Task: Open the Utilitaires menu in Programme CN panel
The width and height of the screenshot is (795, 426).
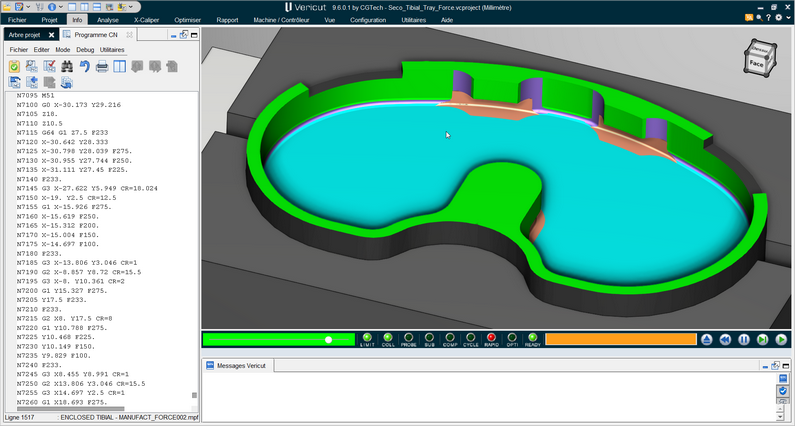Action: click(112, 49)
